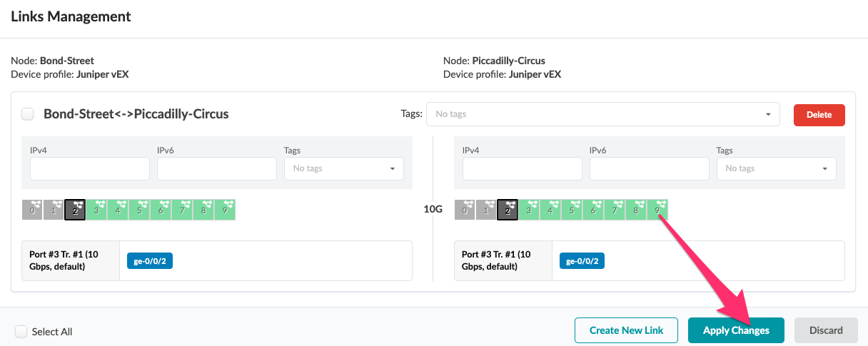Check the Bond-Street<->Piccadilly-Circus link checkbox
The image size is (868, 346).
point(28,114)
